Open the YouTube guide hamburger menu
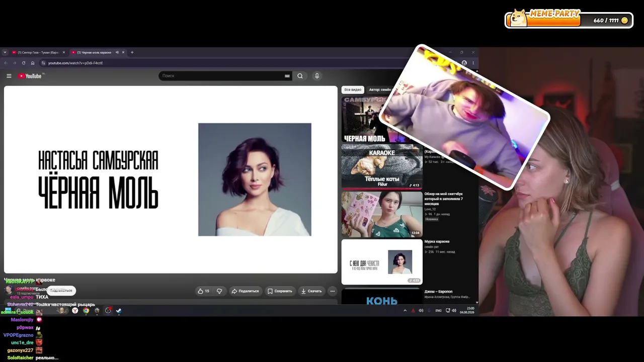The width and height of the screenshot is (644, 362). tap(9, 76)
